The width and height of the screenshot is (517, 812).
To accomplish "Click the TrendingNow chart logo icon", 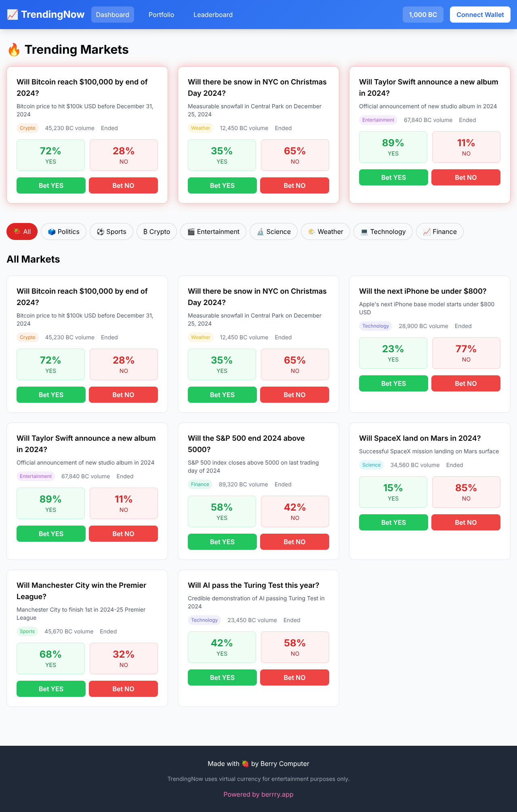I will tap(13, 15).
